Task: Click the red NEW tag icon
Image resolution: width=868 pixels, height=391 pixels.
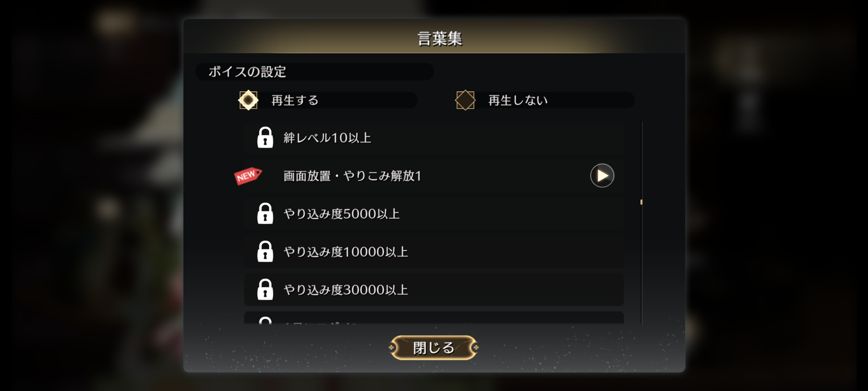Action: [x=248, y=176]
